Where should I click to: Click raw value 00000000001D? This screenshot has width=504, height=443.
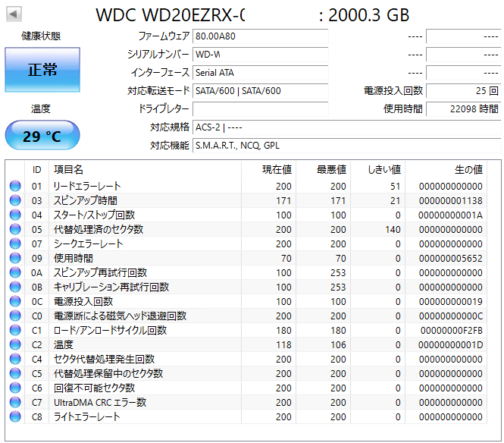click(450, 345)
